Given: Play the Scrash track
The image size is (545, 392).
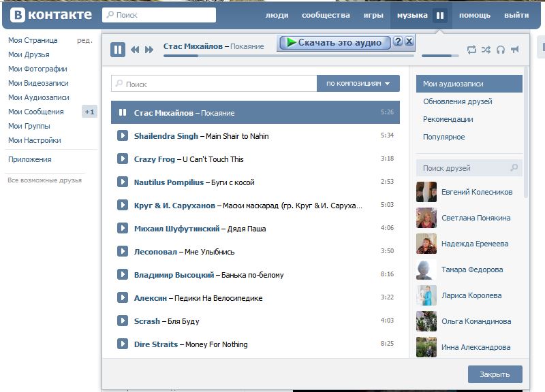Looking at the screenshot, I should [x=123, y=321].
